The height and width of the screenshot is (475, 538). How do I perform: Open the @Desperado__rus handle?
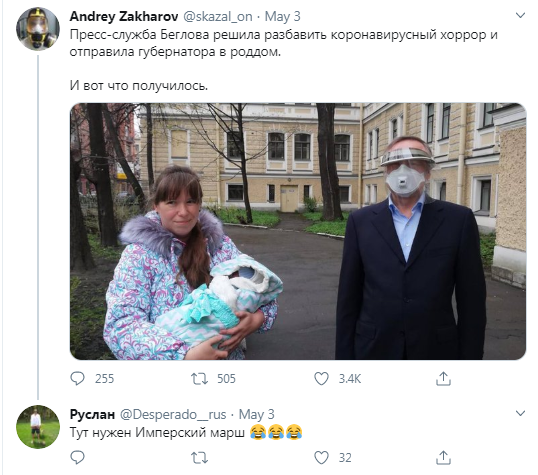(x=173, y=414)
